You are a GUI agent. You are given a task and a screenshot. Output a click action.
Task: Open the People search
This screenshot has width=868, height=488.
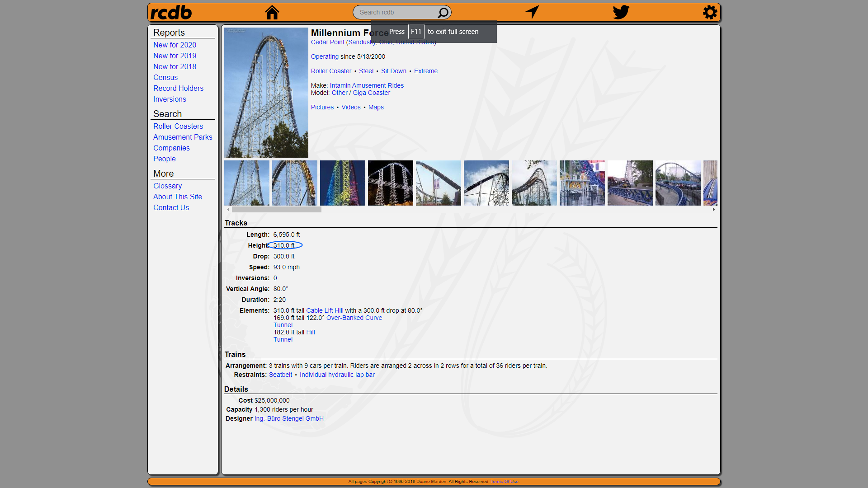pyautogui.click(x=165, y=159)
